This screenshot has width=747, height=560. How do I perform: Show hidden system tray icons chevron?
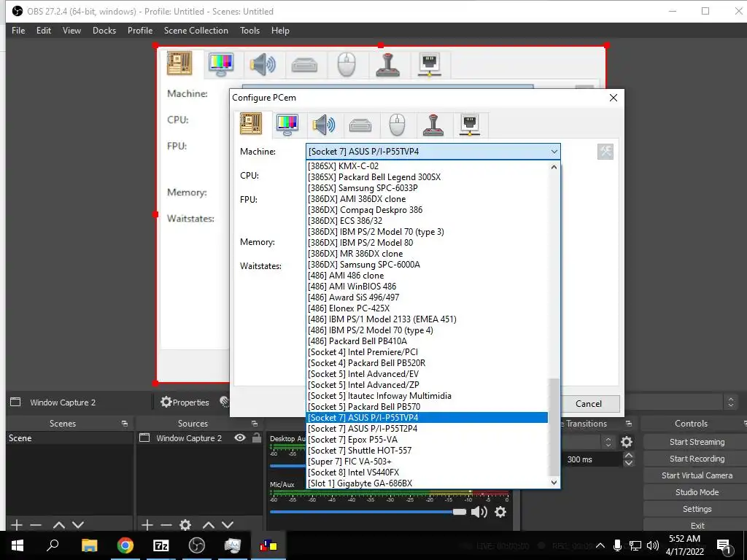coord(600,545)
